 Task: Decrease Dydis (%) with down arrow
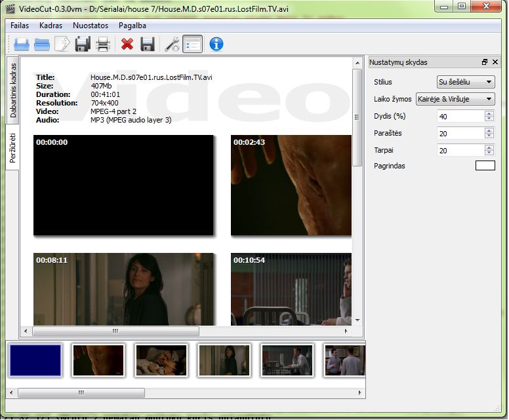click(x=489, y=119)
